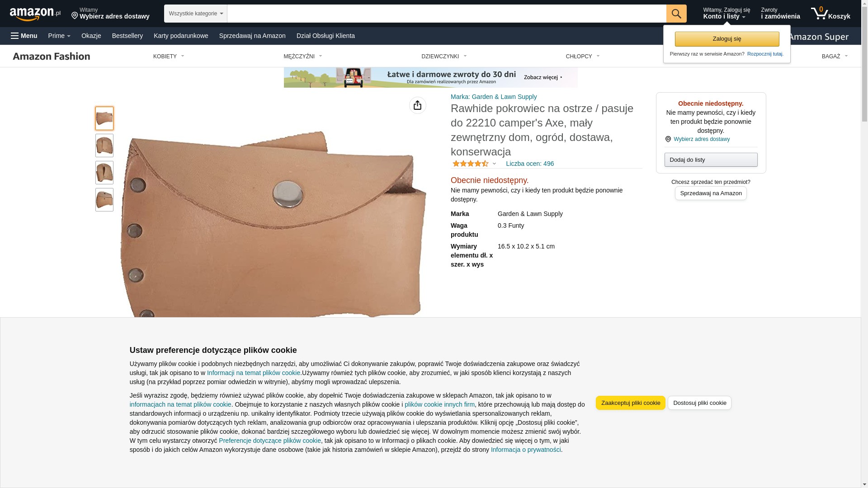This screenshot has width=868, height=488.
Task: Click the share icon above the product image
Action: tap(417, 105)
